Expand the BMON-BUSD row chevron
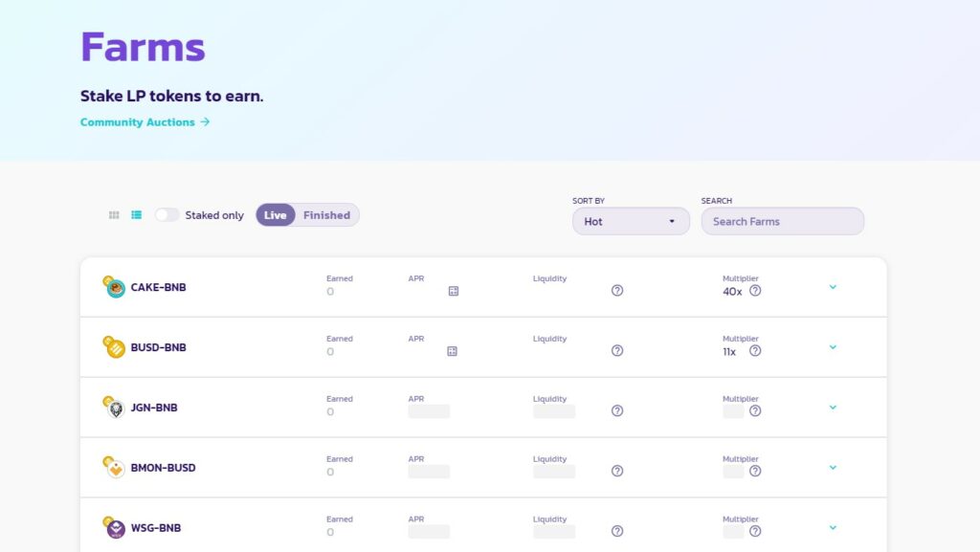The width and height of the screenshot is (980, 552). click(833, 467)
